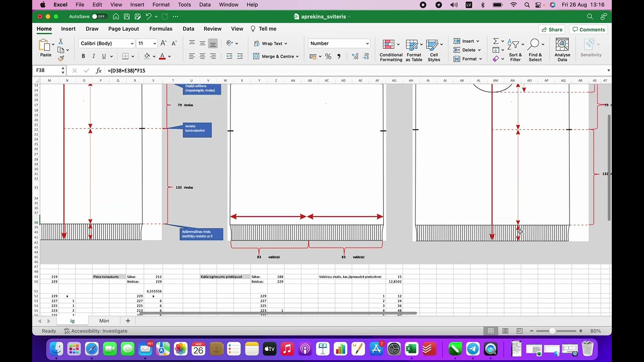Switch to Page Layout view icon
The height and width of the screenshot is (362, 644).
coord(505,331)
